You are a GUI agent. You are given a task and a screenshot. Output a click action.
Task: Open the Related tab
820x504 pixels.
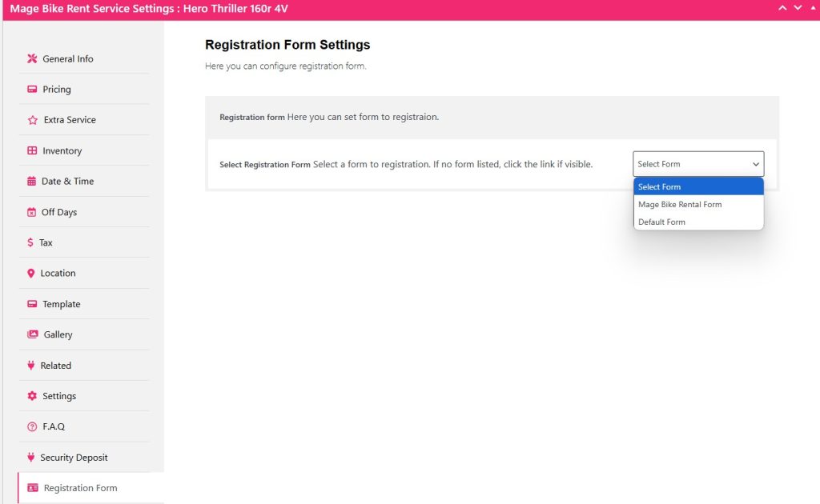point(55,366)
